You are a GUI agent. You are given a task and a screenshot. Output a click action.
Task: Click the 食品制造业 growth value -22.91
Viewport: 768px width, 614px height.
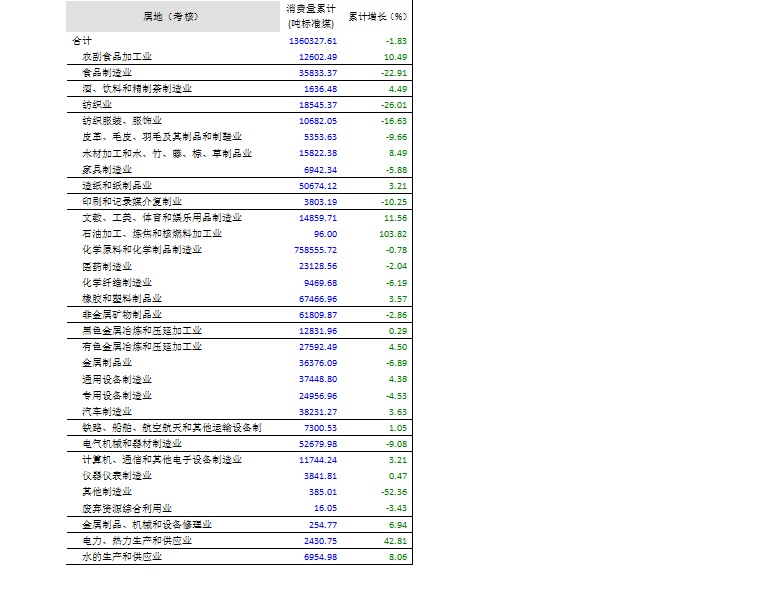pyautogui.click(x=390, y=73)
